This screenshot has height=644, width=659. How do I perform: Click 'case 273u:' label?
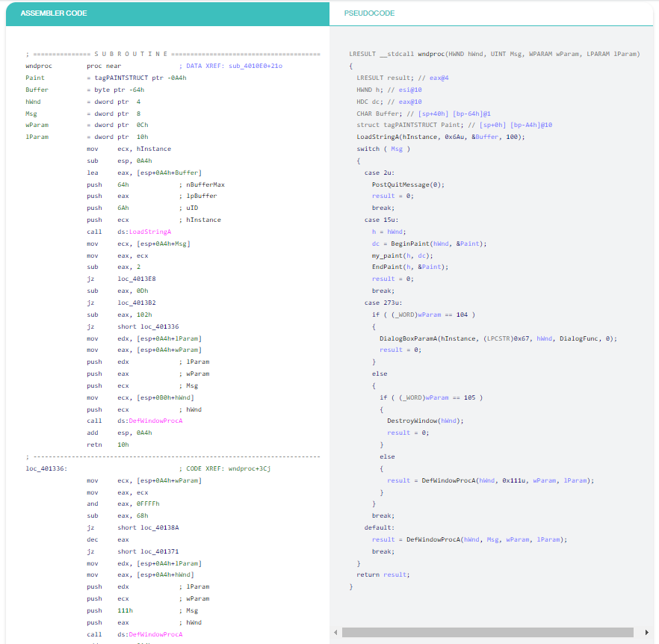click(x=383, y=303)
